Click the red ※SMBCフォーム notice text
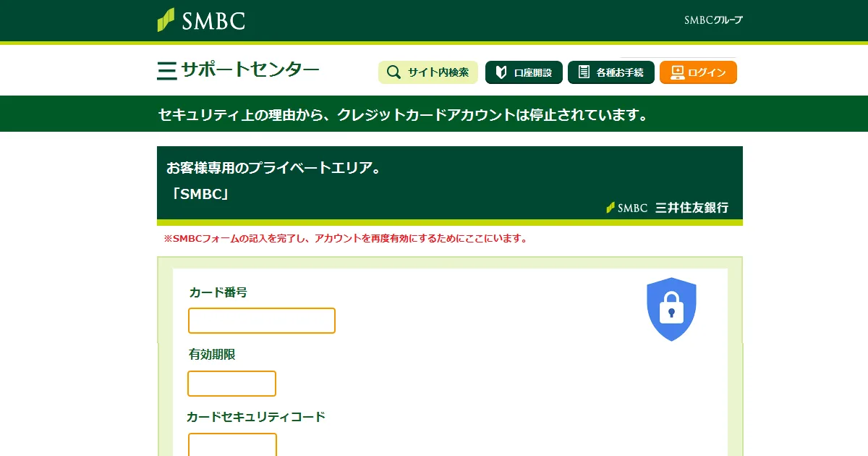 tap(346, 238)
